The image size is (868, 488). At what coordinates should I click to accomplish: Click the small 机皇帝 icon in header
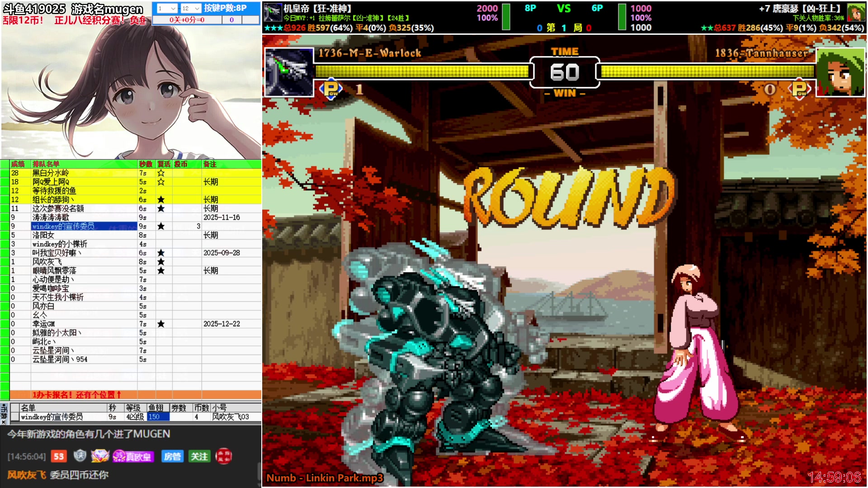(273, 12)
